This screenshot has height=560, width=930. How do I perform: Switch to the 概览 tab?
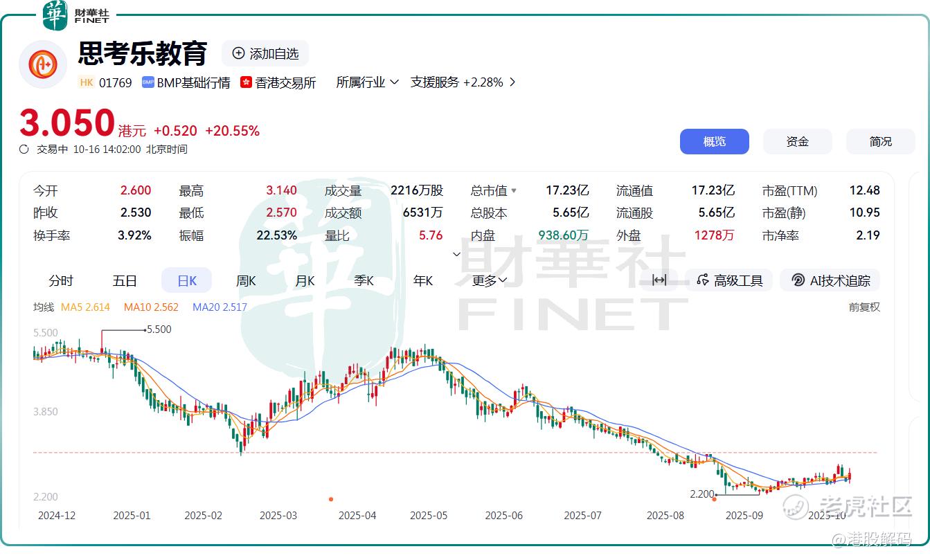point(715,141)
